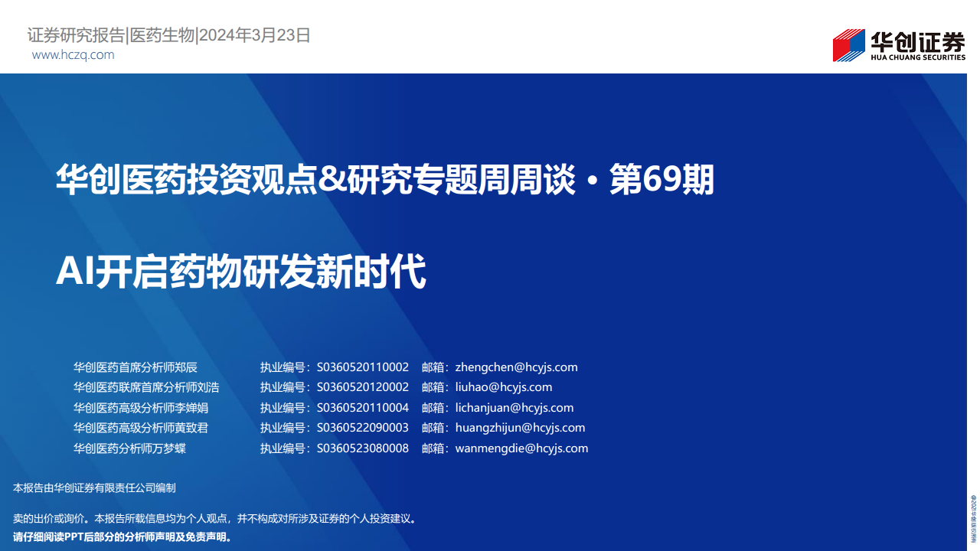Select analyst name 华创医药分析师万梦蝶
Screen dimensions: 980x551
click(x=130, y=448)
